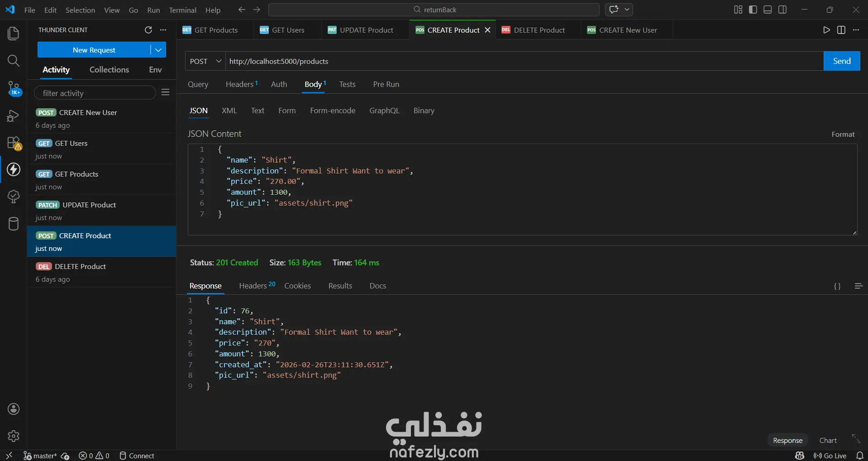Send the POST request

[x=842, y=61]
